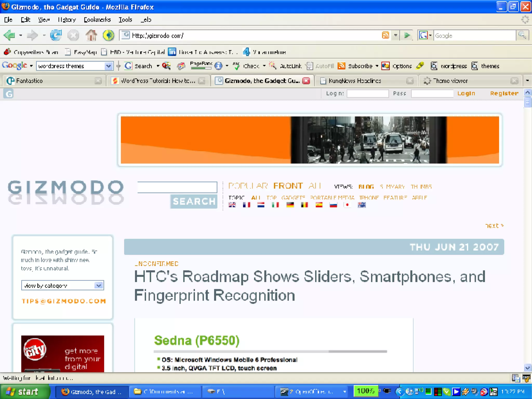Click the Register link

pyautogui.click(x=504, y=93)
